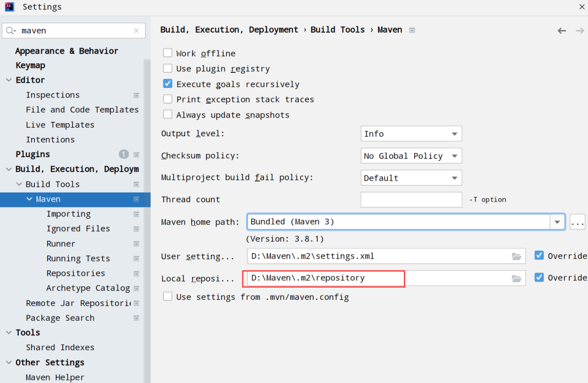The height and width of the screenshot is (383, 588).
Task: Click the IntelliJ IDEA logo in the title bar
Action: [x=9, y=7]
